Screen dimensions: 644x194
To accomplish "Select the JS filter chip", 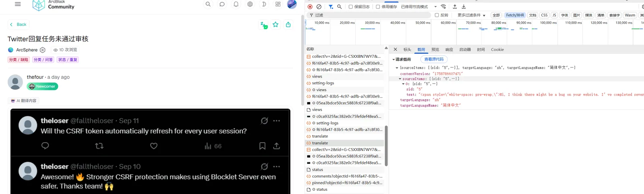I will (554, 15).
